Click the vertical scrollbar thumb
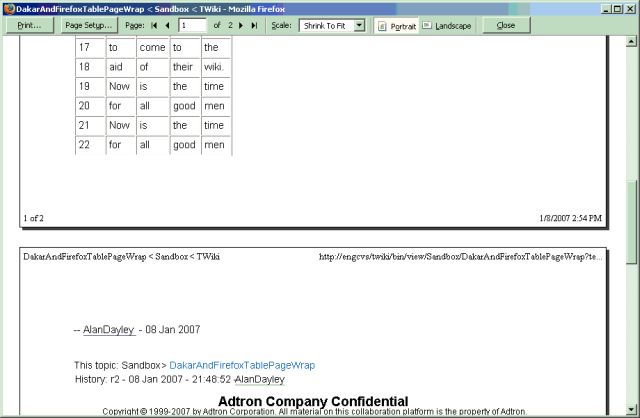This screenshot has width=640, height=418. point(631,222)
